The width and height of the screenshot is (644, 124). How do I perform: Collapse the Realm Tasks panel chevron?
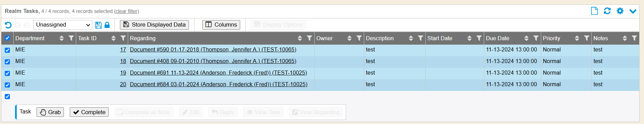click(x=633, y=11)
